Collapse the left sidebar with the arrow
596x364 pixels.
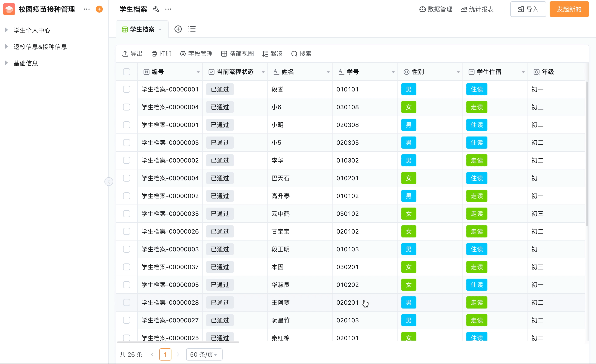point(109,181)
